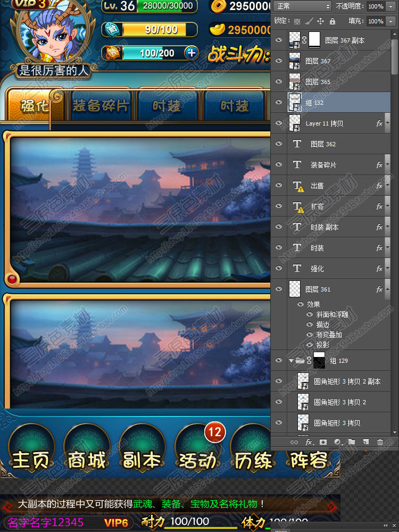
Task: Create a new layer icon
Action: pyautogui.click(x=366, y=442)
